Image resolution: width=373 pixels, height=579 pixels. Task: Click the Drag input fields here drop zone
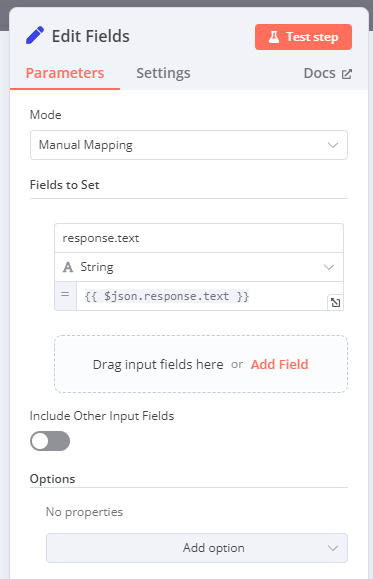coord(201,364)
